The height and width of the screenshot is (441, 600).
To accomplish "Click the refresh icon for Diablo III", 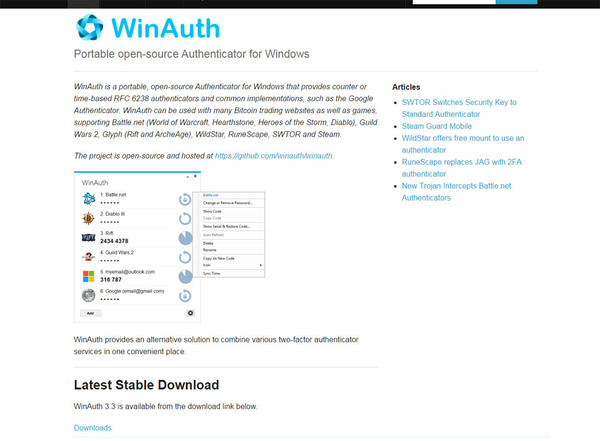I will 185,219.
